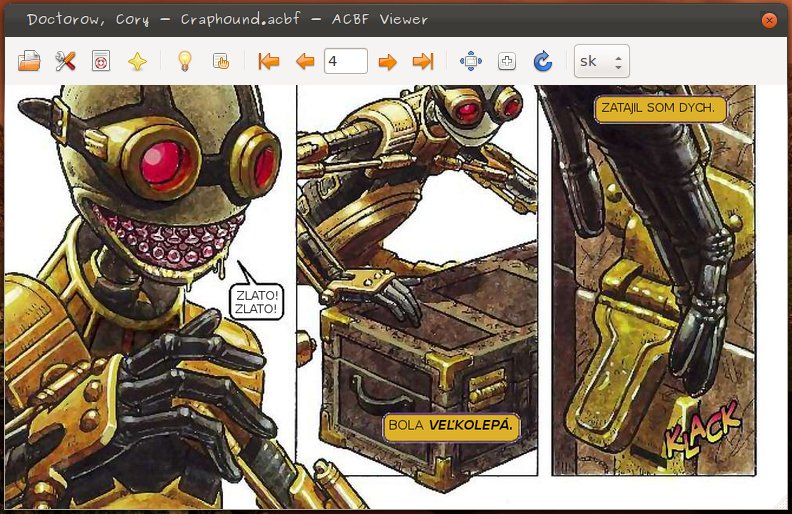Viewport: 792px width, 514px height.
Task: Click the yellow star bookmark icon
Action: click(x=137, y=62)
